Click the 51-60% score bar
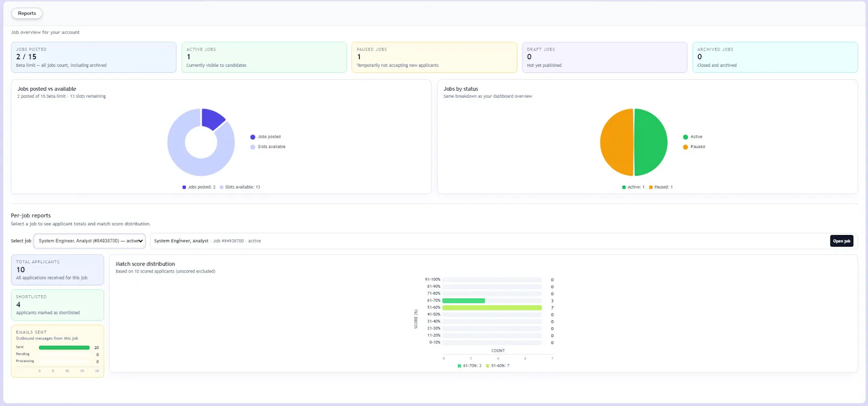 [492, 308]
